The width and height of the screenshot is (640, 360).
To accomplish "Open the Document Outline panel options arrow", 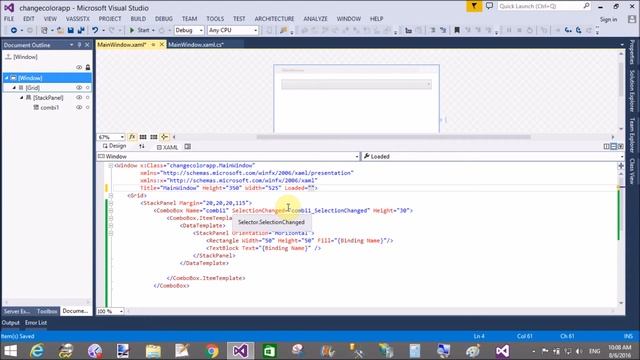I will tap(71, 45).
